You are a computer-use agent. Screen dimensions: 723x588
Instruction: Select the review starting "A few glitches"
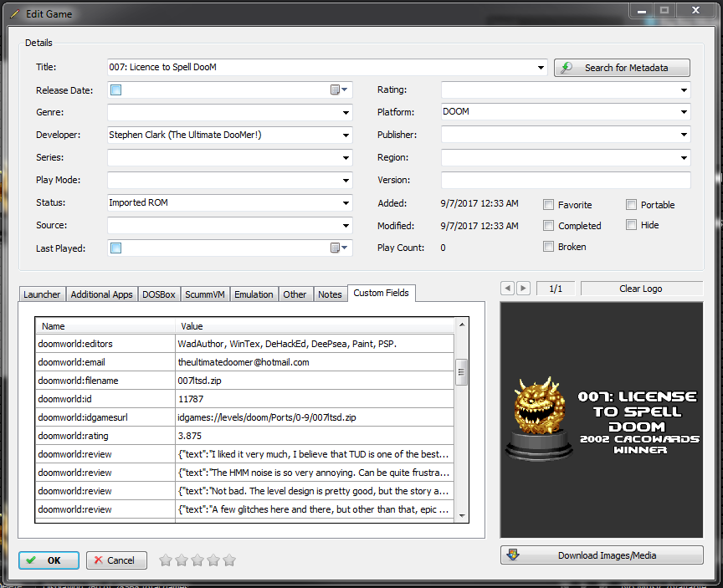(x=245, y=509)
